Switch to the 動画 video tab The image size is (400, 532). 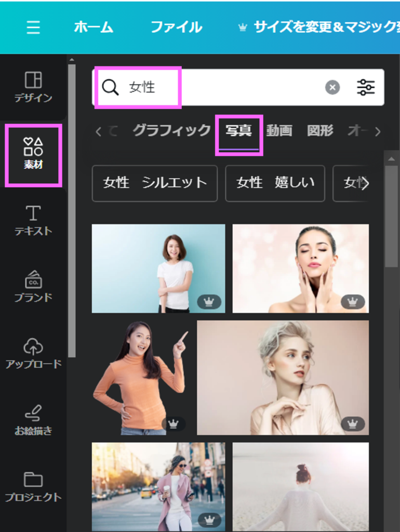pyautogui.click(x=279, y=131)
